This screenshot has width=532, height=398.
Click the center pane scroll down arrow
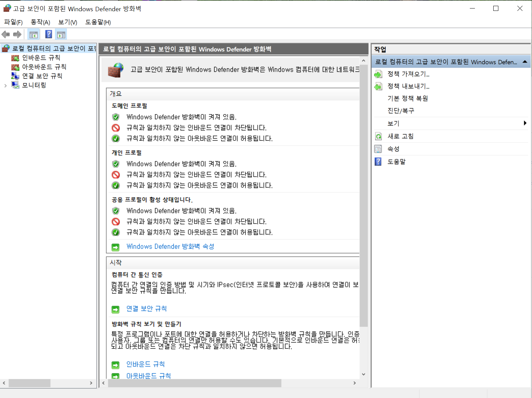pyautogui.click(x=363, y=374)
